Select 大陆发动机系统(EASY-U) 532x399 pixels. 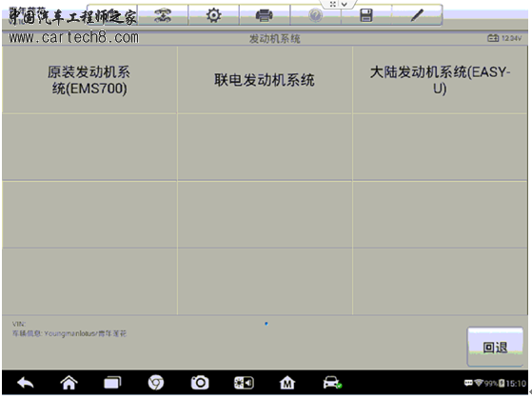click(x=440, y=80)
